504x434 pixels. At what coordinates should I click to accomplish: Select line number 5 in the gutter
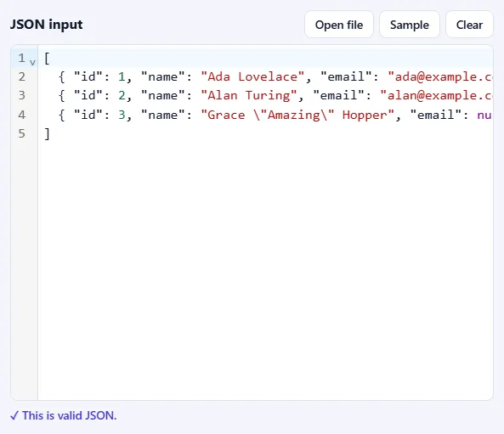click(21, 133)
